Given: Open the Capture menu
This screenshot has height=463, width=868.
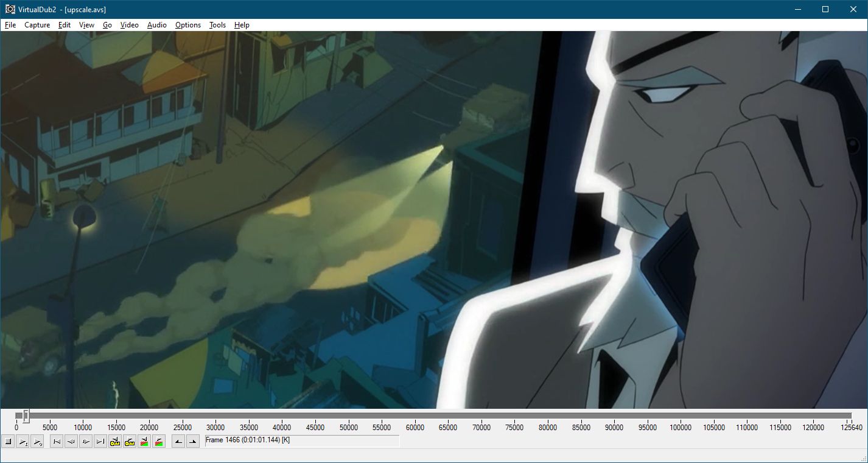Looking at the screenshot, I should [37, 25].
